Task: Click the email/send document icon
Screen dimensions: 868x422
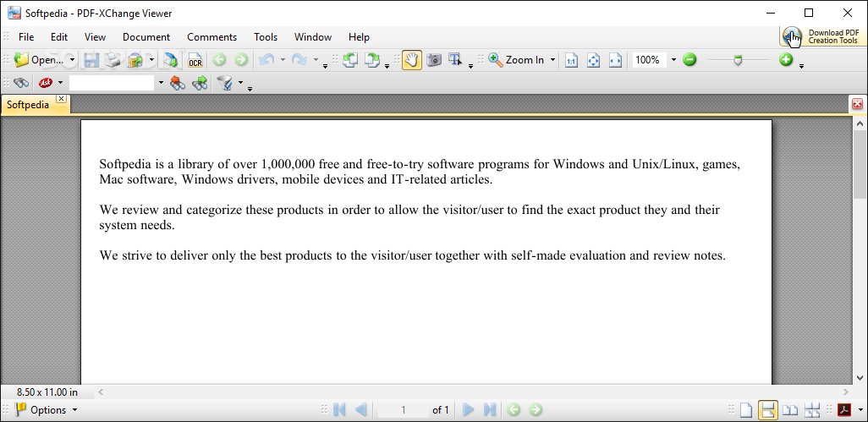Action: 135,60
